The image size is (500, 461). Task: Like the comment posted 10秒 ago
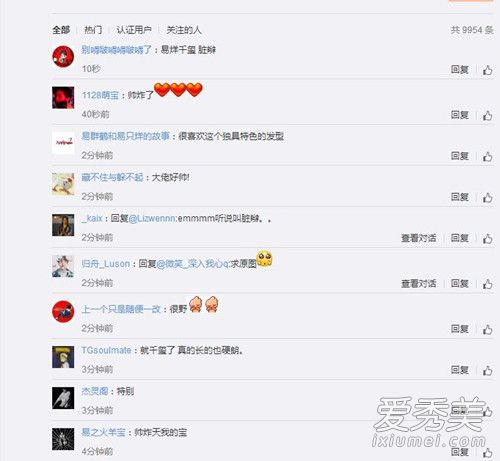[487, 70]
